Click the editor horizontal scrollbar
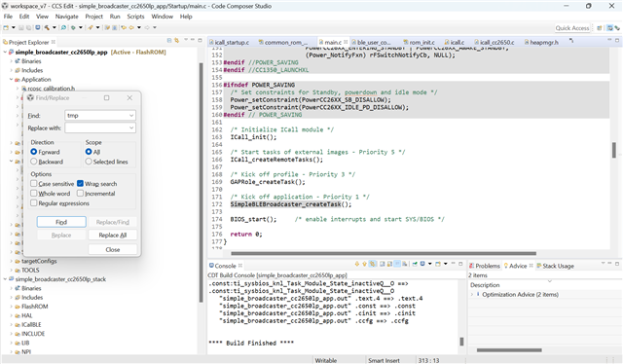 point(384,253)
